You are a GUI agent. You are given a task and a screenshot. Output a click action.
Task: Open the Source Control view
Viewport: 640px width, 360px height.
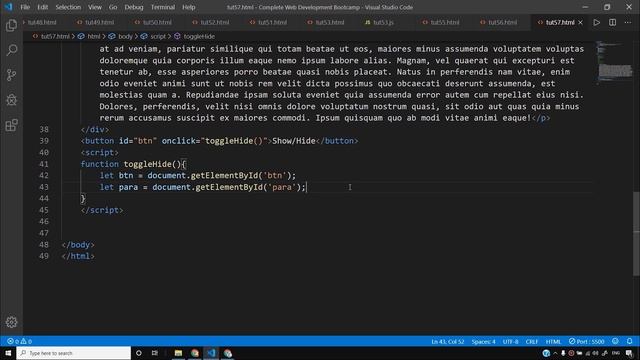[x=11, y=75]
